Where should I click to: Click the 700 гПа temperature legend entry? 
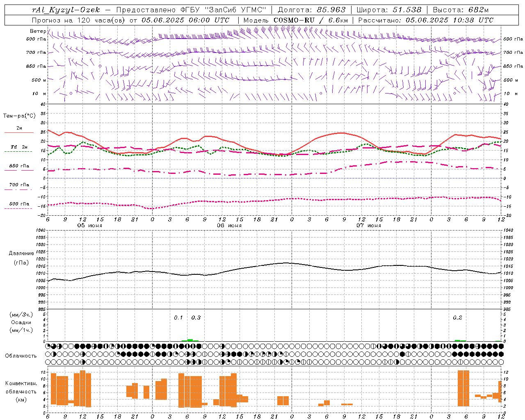pos(19,185)
